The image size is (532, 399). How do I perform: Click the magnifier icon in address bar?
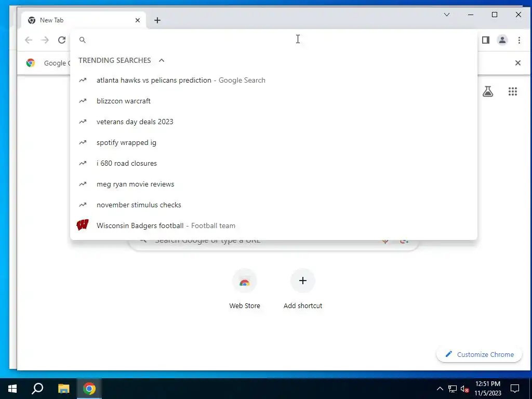83,40
